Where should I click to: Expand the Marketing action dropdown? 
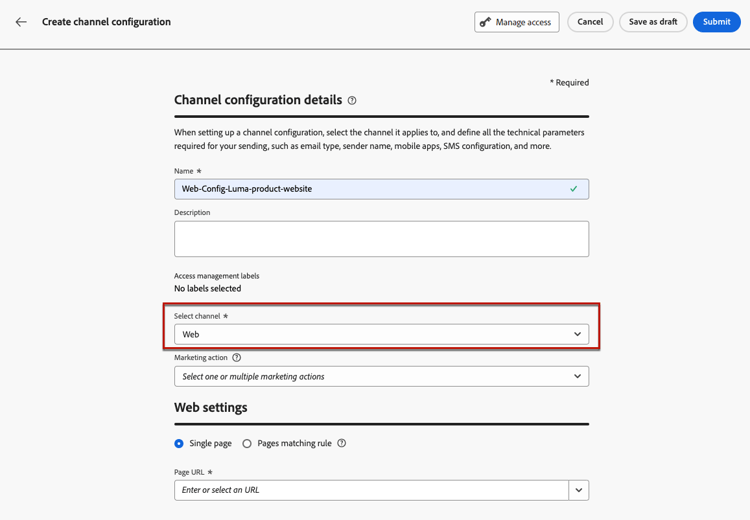tap(381, 377)
